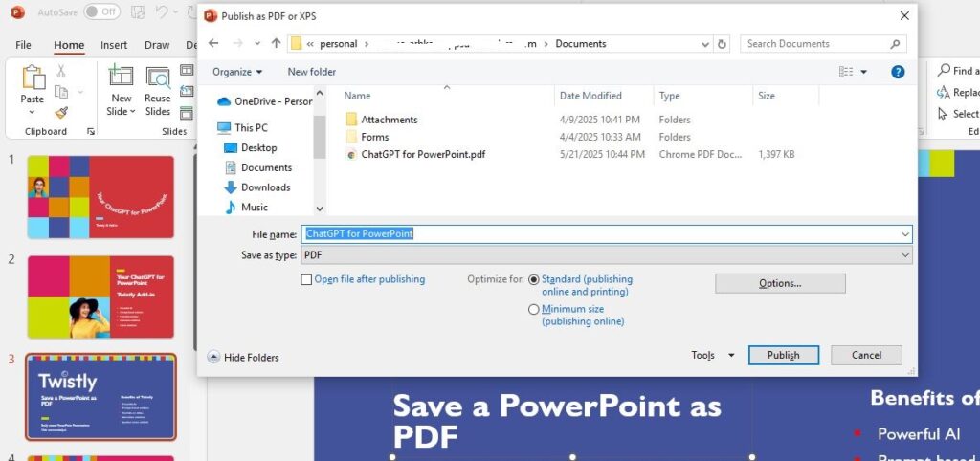Go back using the dialog's left arrow
980x461 pixels.
213,44
